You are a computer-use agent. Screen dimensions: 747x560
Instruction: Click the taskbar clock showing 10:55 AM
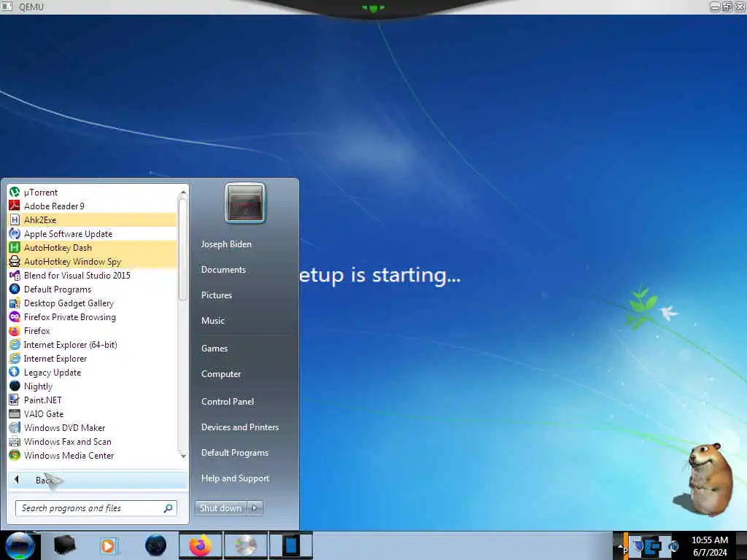click(710, 546)
